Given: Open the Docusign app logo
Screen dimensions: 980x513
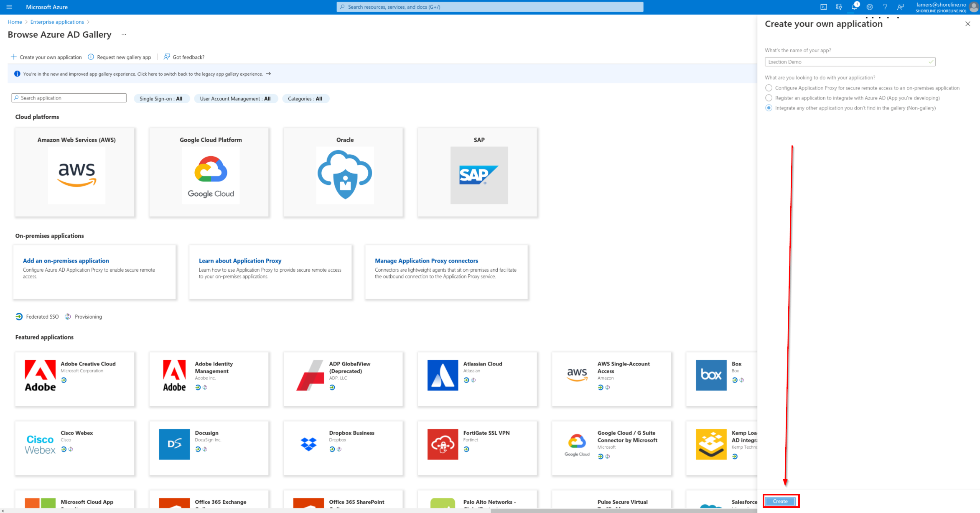Looking at the screenshot, I should [174, 444].
